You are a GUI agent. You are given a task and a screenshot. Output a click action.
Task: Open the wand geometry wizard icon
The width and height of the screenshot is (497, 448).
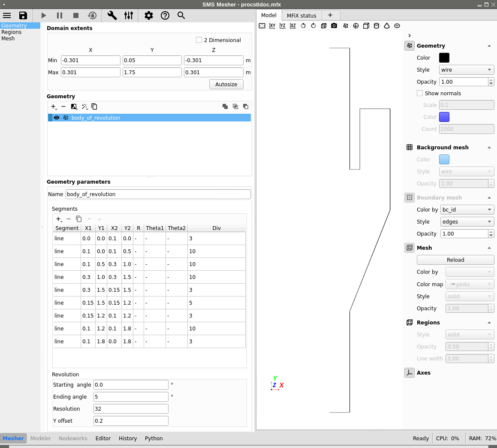84,106
